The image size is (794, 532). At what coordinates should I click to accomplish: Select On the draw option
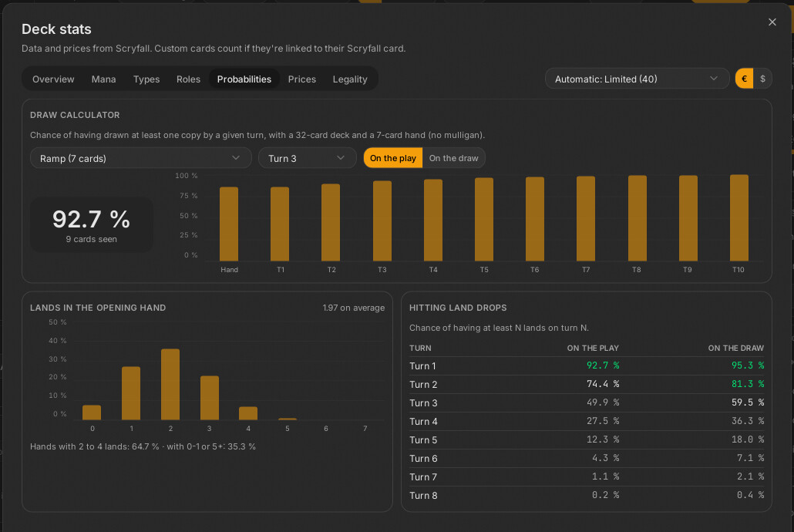[x=453, y=158]
